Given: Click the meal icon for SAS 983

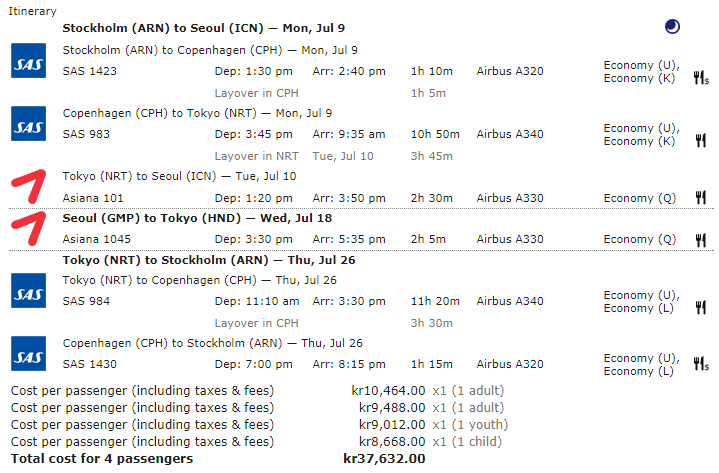Looking at the screenshot, I should (700, 135).
